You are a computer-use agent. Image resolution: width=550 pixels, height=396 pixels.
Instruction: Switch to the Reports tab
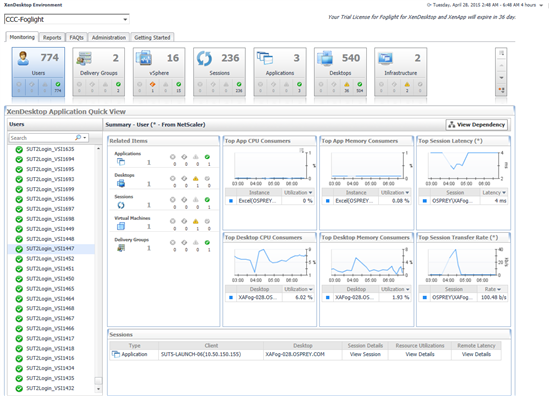52,38
